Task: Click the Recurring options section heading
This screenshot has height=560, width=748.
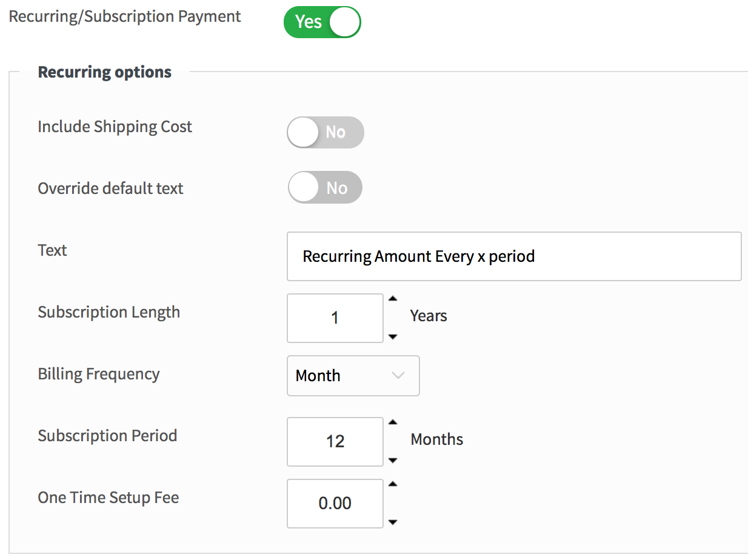Action: point(105,72)
